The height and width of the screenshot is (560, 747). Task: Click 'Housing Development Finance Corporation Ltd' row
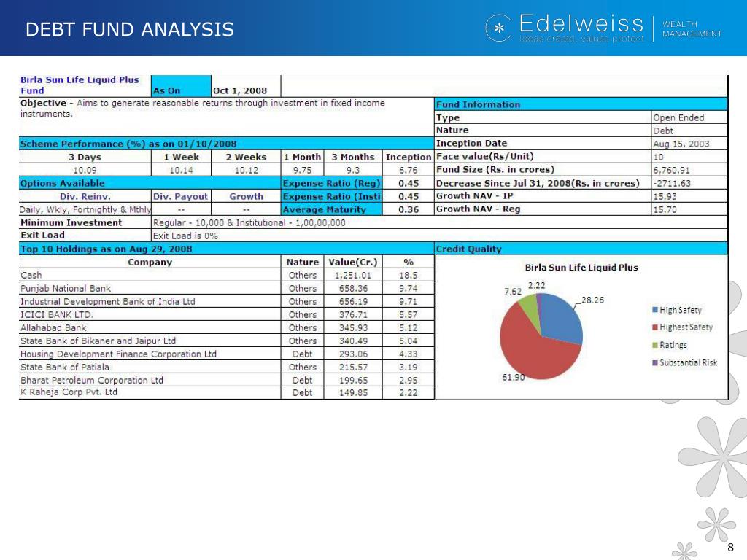tap(227, 354)
